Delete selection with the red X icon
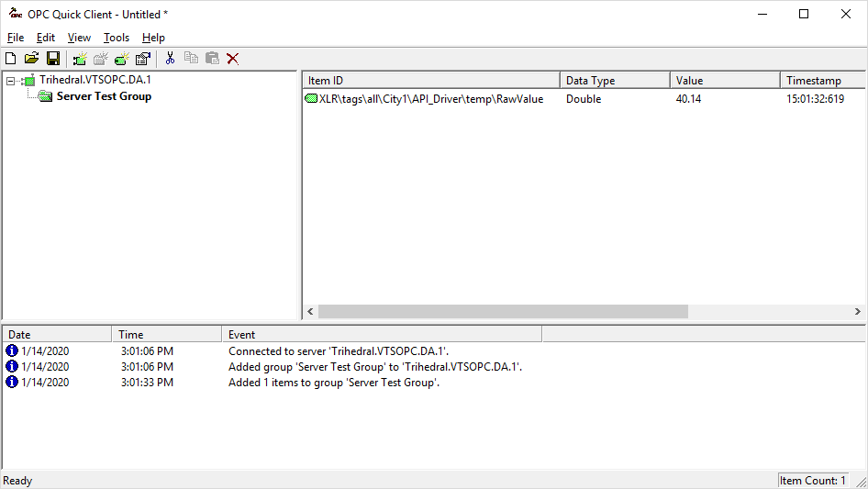The image size is (868, 489). 233,58
